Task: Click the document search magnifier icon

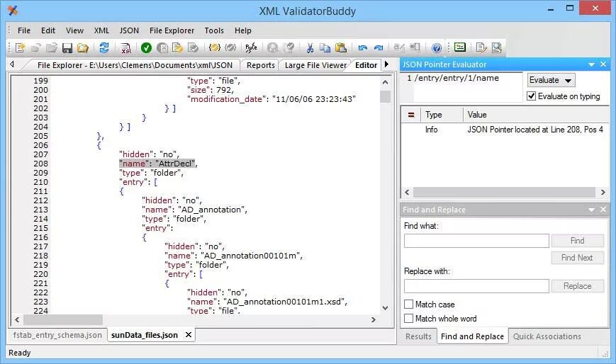Action: point(497,48)
